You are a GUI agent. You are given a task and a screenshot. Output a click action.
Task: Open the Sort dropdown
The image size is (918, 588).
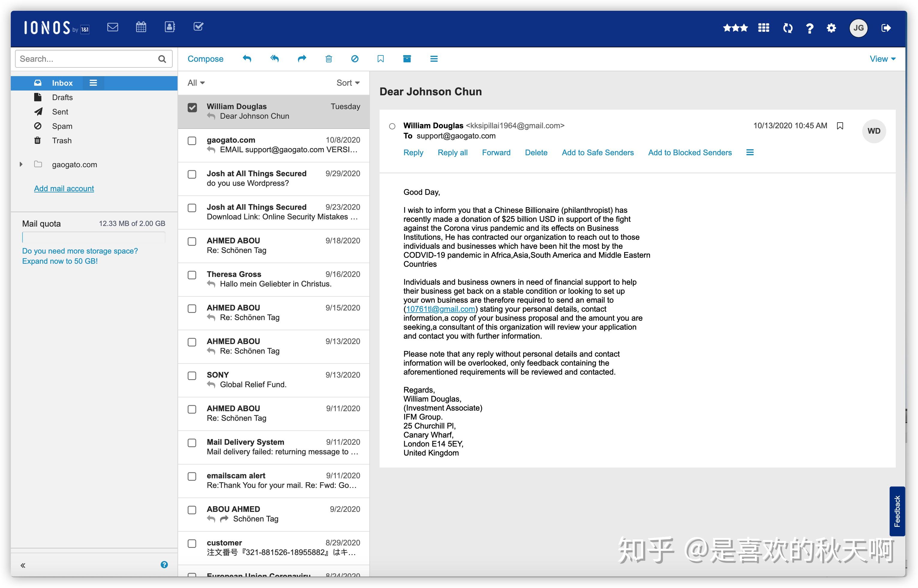(x=347, y=83)
